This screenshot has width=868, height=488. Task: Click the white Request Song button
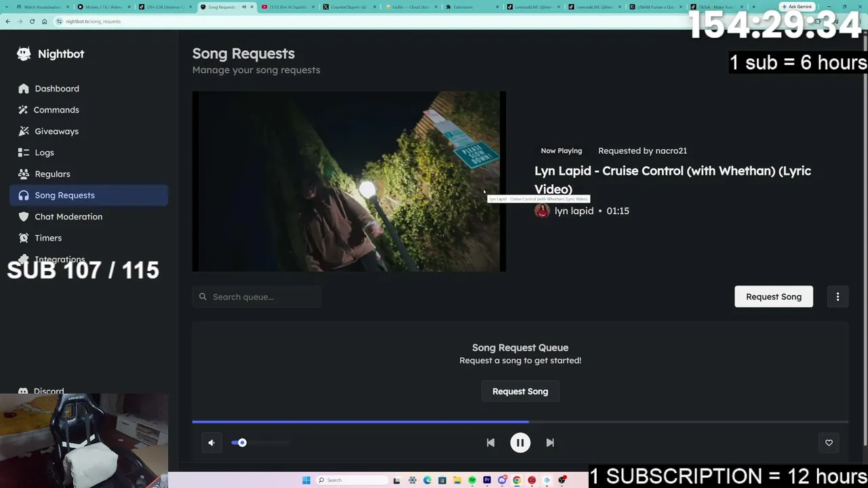pyautogui.click(x=774, y=297)
